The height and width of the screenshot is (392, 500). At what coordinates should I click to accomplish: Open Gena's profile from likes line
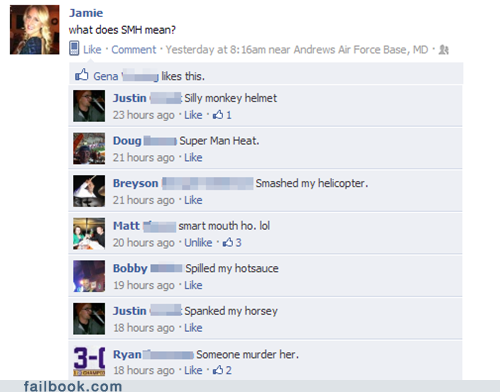pos(106,76)
